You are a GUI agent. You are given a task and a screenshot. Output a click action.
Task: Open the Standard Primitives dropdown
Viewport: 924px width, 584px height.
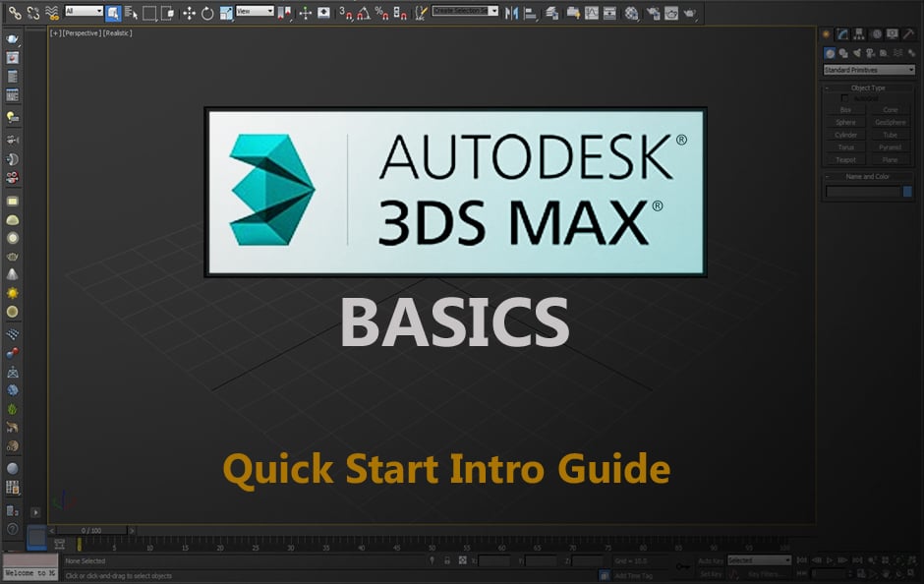(869, 70)
